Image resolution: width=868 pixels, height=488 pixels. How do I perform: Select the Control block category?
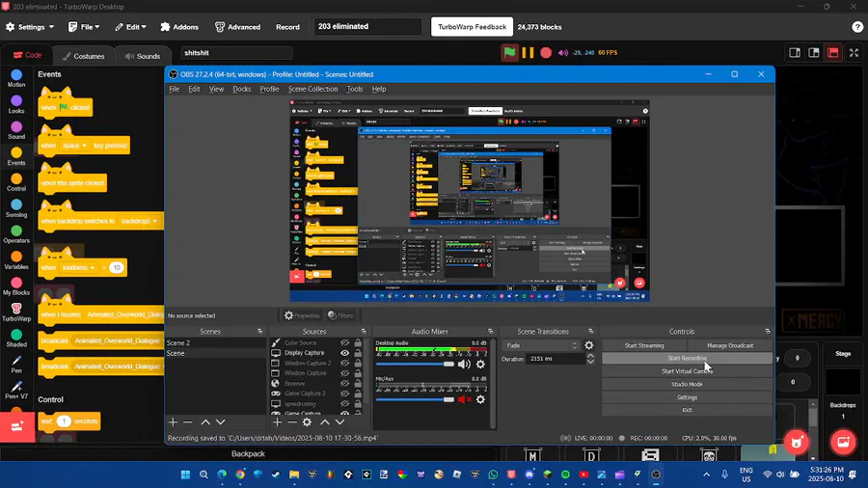pyautogui.click(x=16, y=182)
